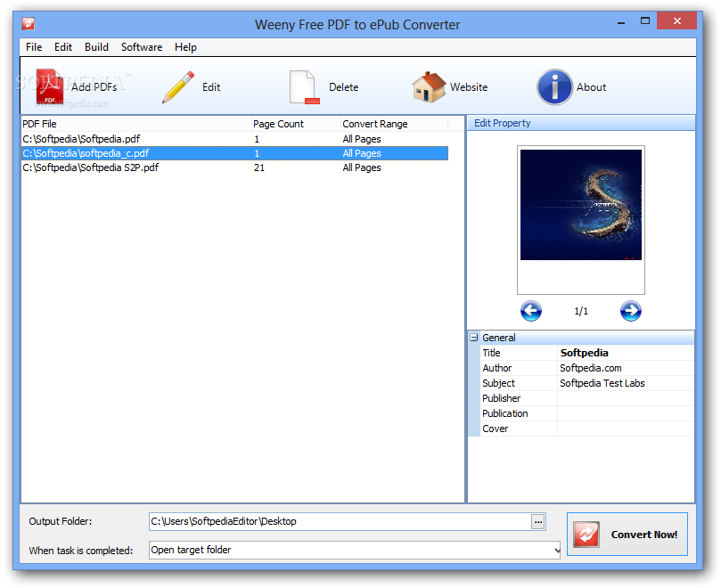This screenshot has height=588, width=721.
Task: Open the 'When task is completed' dropdown
Action: point(557,550)
